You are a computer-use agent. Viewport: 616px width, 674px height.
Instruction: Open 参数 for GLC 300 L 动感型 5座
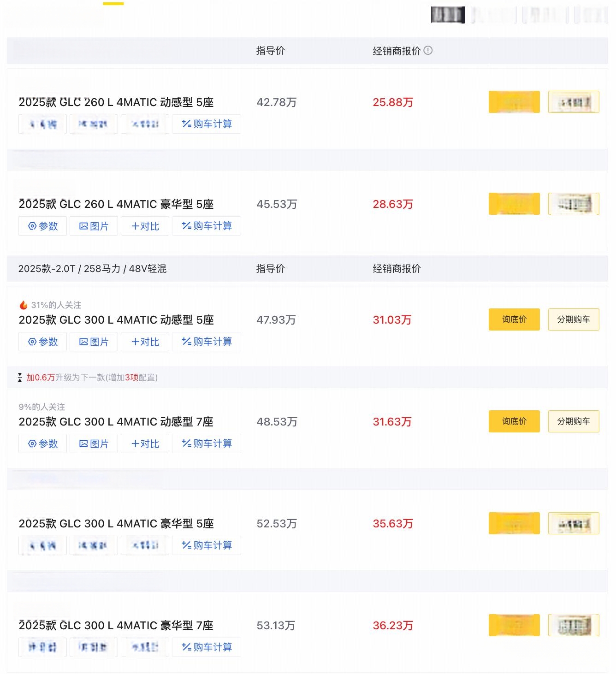pyautogui.click(x=43, y=342)
